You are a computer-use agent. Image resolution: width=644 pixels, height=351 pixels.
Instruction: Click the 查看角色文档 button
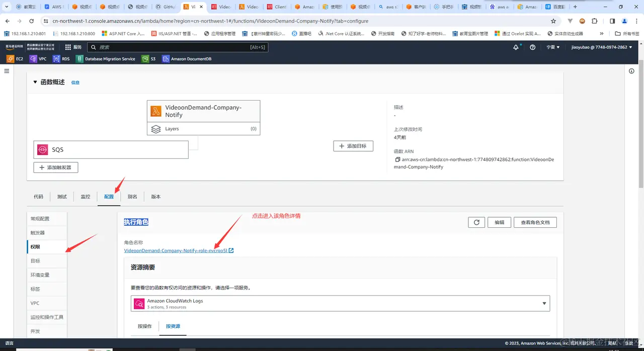(x=535, y=222)
